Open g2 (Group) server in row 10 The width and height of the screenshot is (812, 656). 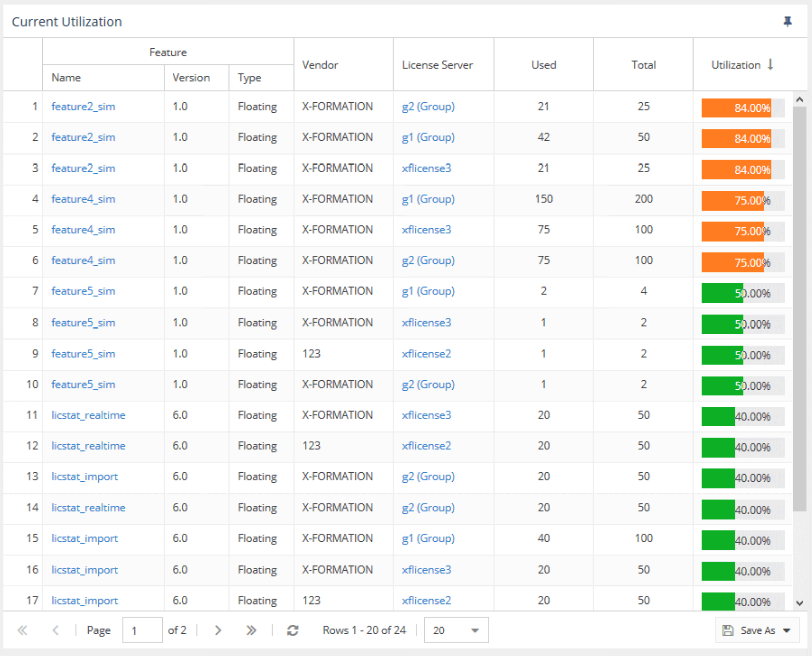pyautogui.click(x=428, y=384)
